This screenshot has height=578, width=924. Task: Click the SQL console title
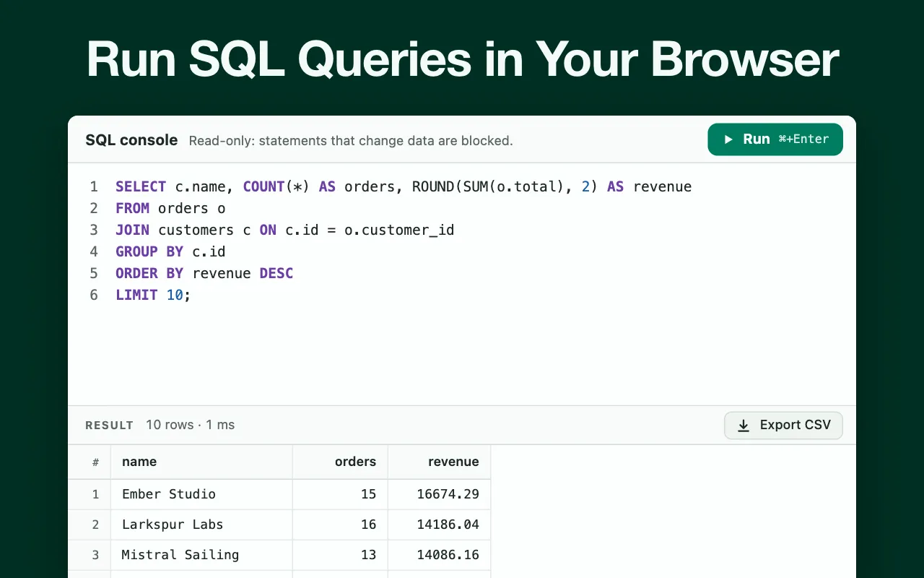[x=131, y=140]
